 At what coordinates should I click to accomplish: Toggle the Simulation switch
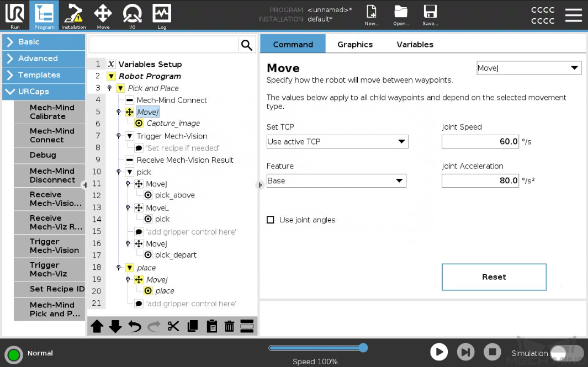pos(566,353)
